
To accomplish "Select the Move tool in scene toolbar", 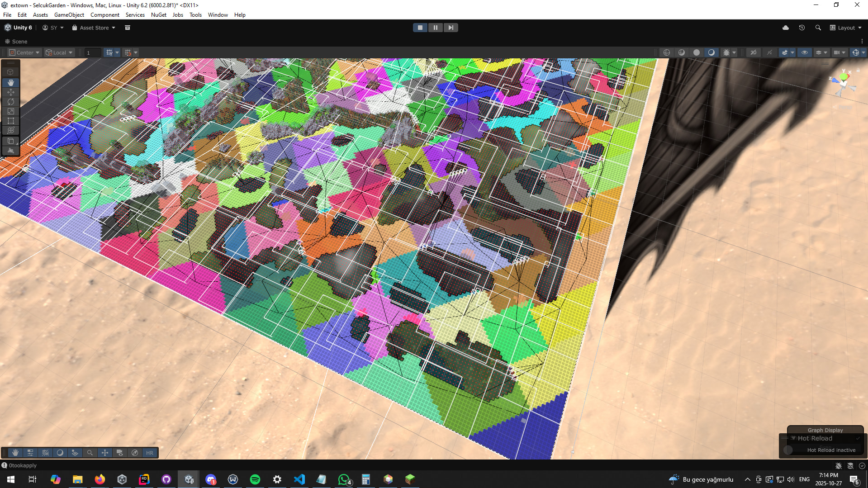I will click(x=11, y=92).
